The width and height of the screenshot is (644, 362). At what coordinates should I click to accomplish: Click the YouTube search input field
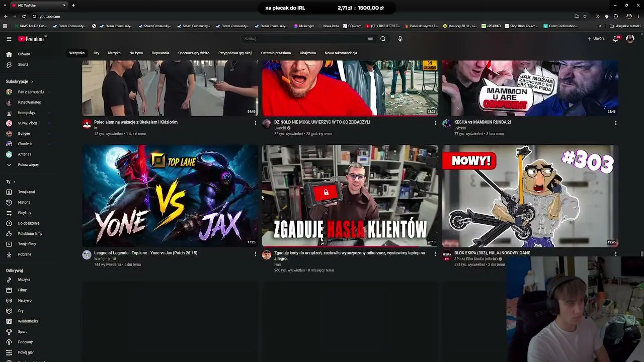coord(305,39)
